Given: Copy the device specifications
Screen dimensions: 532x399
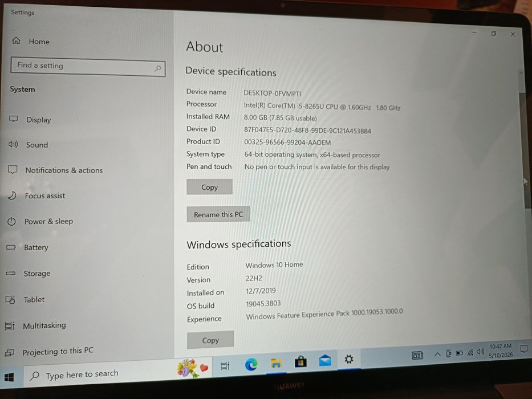Looking at the screenshot, I should [x=209, y=187].
